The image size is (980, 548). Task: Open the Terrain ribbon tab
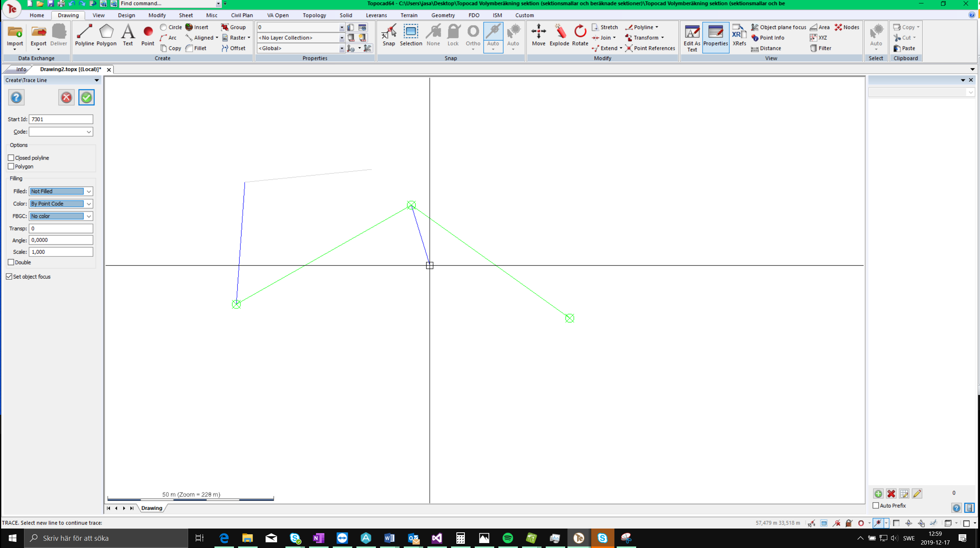409,15
